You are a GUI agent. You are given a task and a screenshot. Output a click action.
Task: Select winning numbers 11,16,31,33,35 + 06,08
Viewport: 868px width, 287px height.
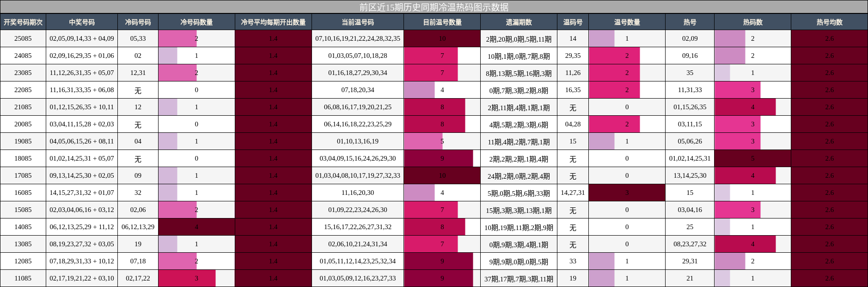(x=82, y=90)
